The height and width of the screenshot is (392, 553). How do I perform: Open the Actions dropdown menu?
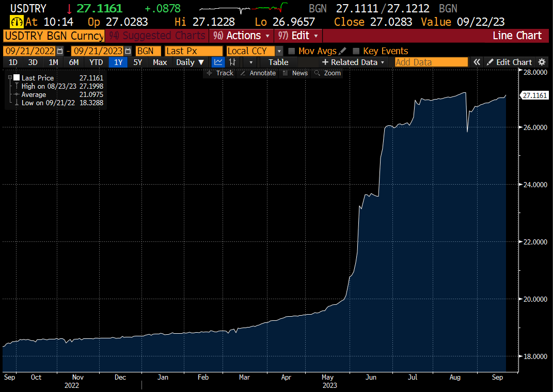(x=241, y=36)
